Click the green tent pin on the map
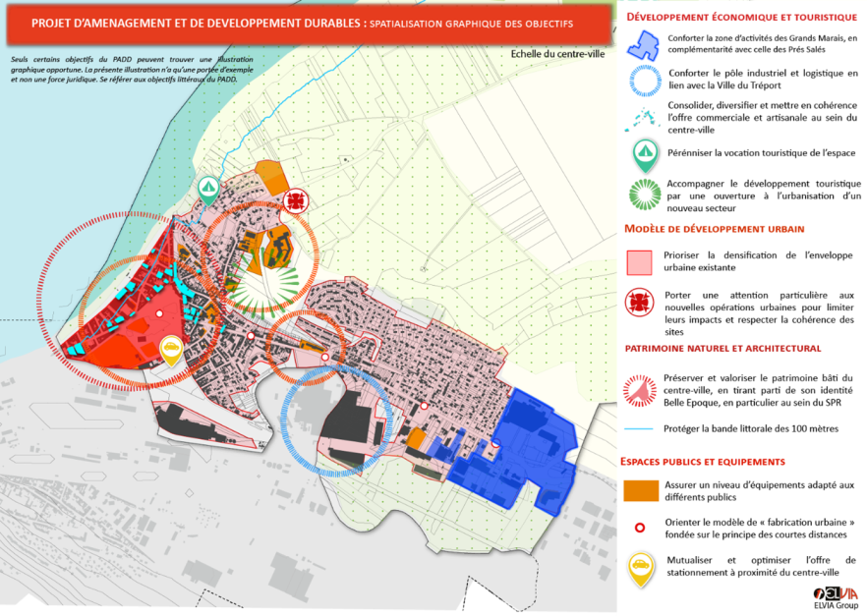The height and width of the screenshot is (616, 867). pos(207,189)
